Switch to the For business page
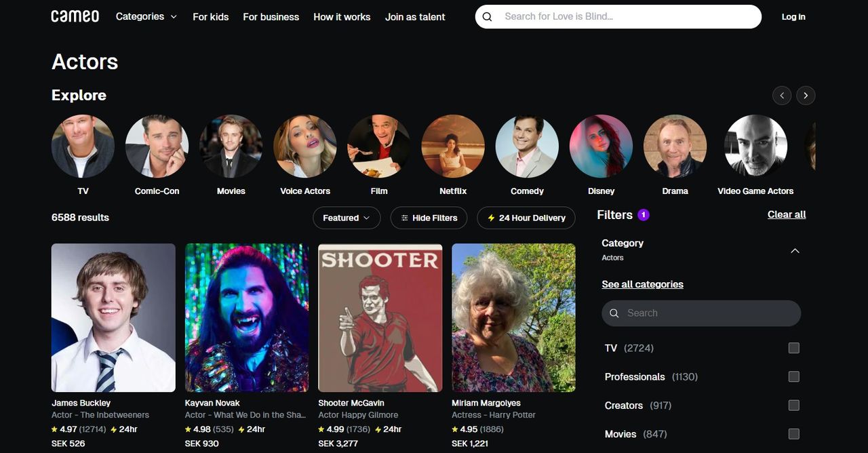Image resolution: width=868 pixels, height=453 pixels. click(x=271, y=17)
